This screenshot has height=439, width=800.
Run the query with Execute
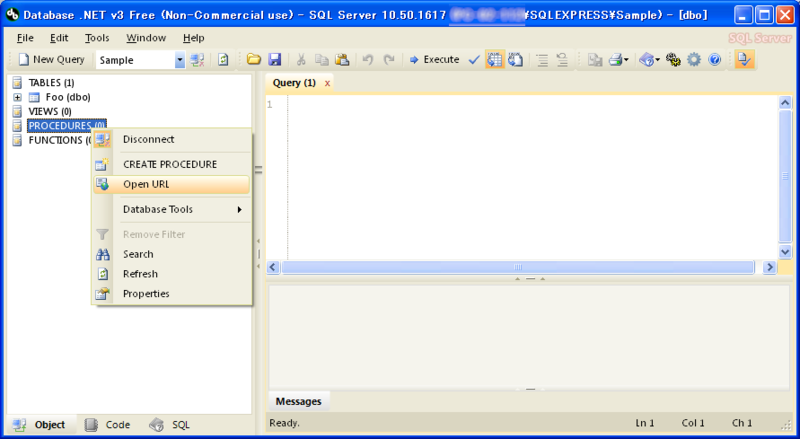pyautogui.click(x=434, y=60)
